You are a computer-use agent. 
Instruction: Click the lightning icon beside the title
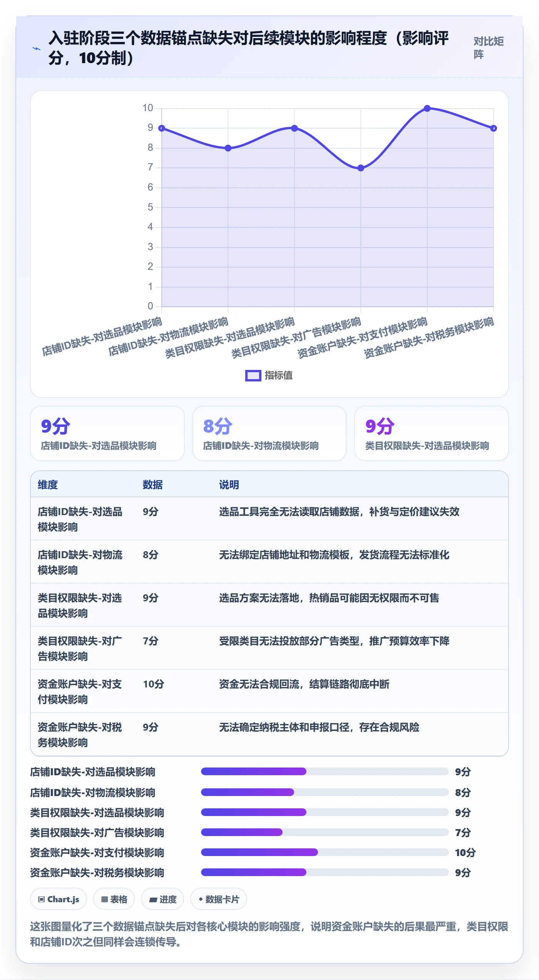(37, 48)
